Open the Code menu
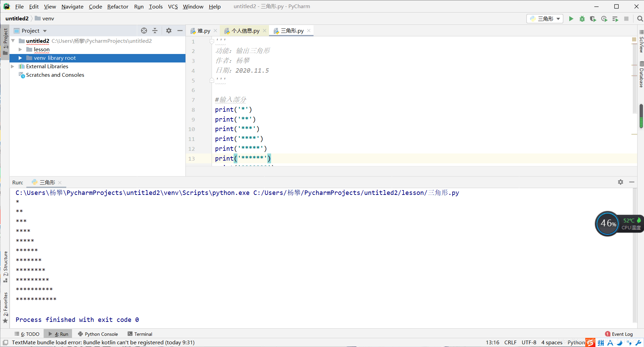Image resolution: width=644 pixels, height=347 pixels. click(95, 6)
